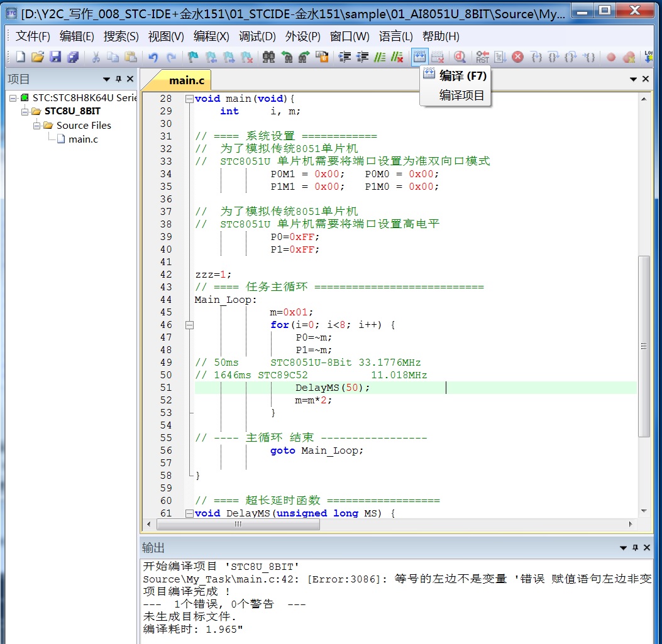This screenshot has height=644, width=662.
Task: Open the 视图(V) menu
Action: [x=166, y=36]
